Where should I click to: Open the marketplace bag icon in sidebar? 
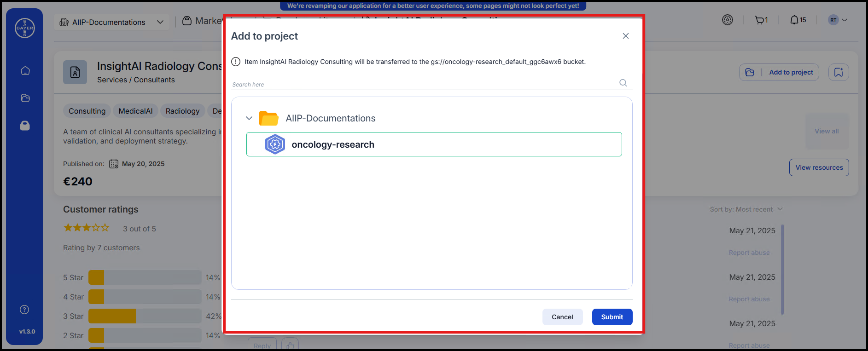[x=25, y=126]
